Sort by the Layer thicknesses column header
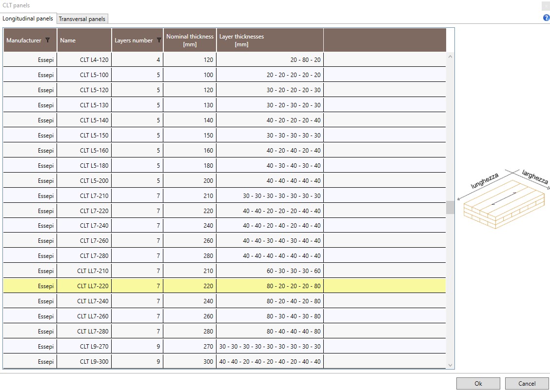 [270, 40]
